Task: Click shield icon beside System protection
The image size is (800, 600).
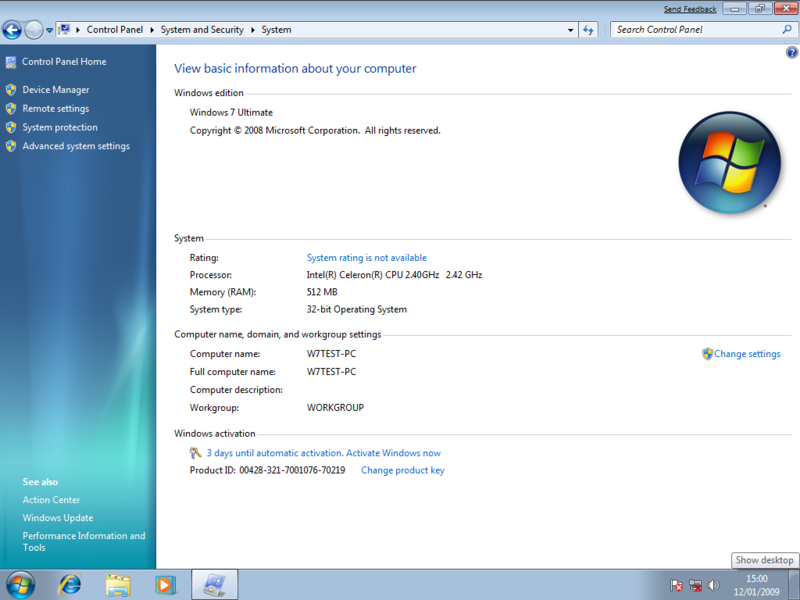Action: [11, 128]
